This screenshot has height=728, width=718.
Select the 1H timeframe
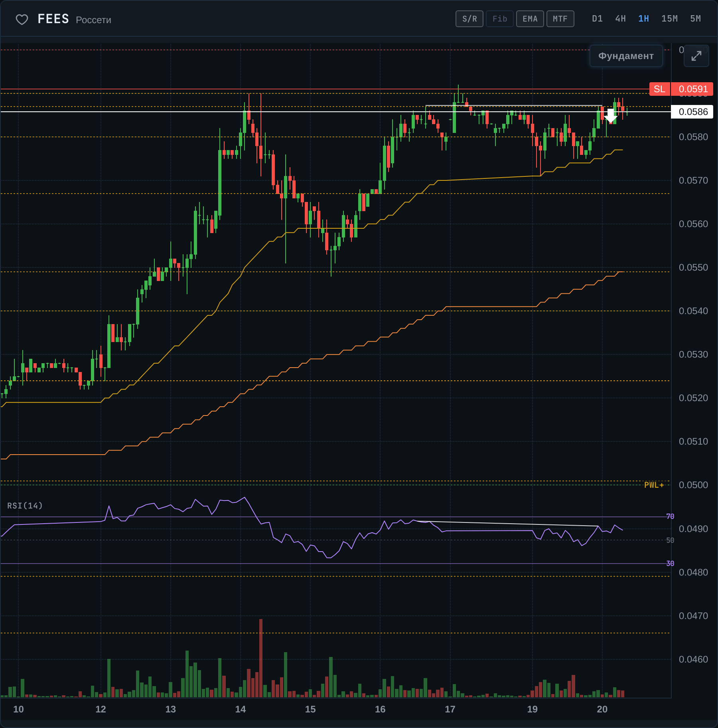[x=644, y=19]
